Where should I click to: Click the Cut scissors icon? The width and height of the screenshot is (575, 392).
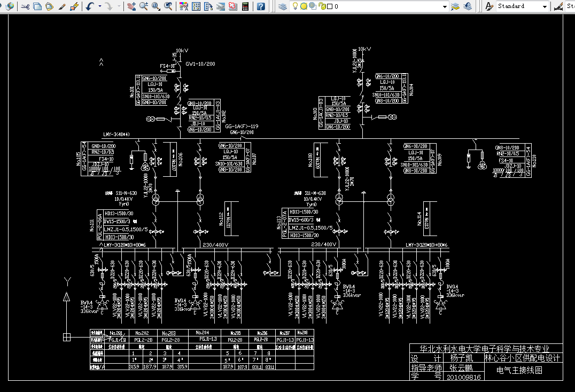25,6
